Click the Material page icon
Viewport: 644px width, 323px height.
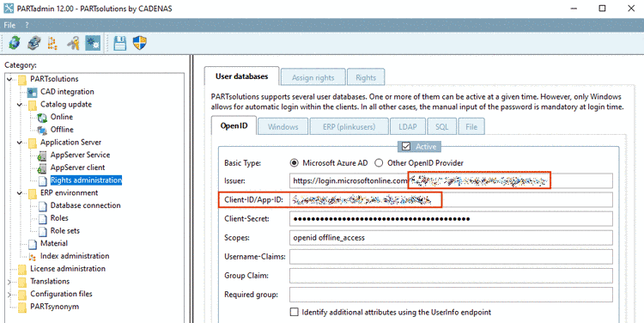[x=33, y=244]
